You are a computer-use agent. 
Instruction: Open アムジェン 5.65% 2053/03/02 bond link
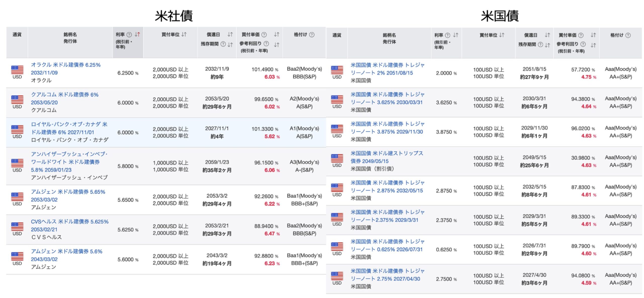68,195
